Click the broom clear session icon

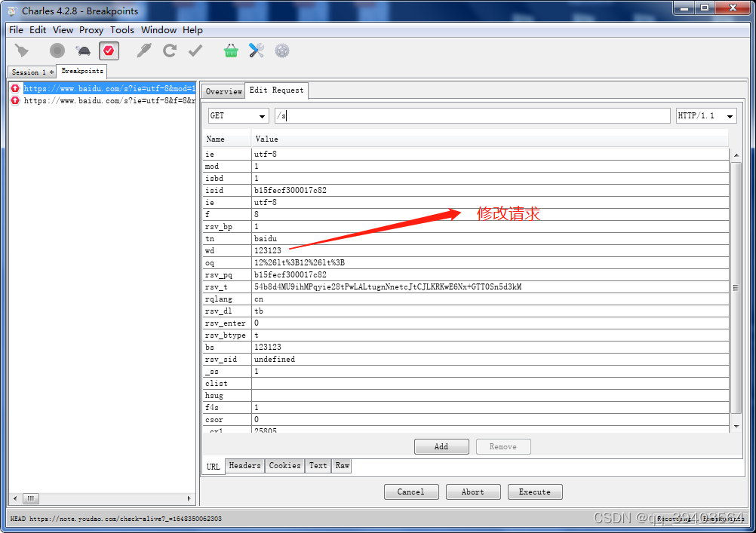(22, 51)
